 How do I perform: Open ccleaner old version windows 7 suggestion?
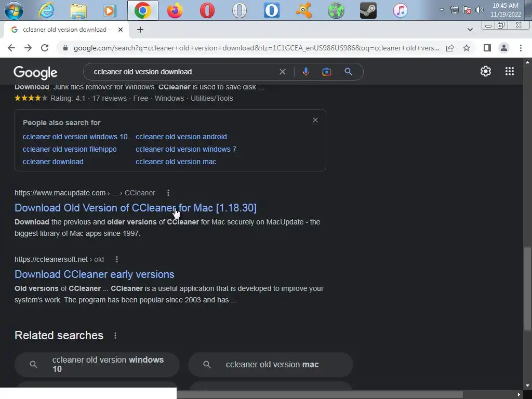[186, 149]
